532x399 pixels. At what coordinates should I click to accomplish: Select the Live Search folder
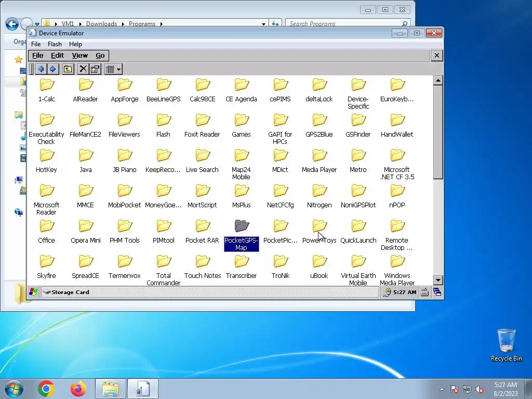tap(202, 161)
